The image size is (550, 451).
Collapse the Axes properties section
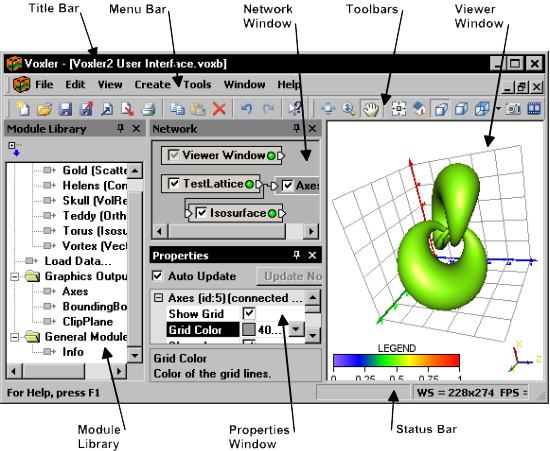159,298
